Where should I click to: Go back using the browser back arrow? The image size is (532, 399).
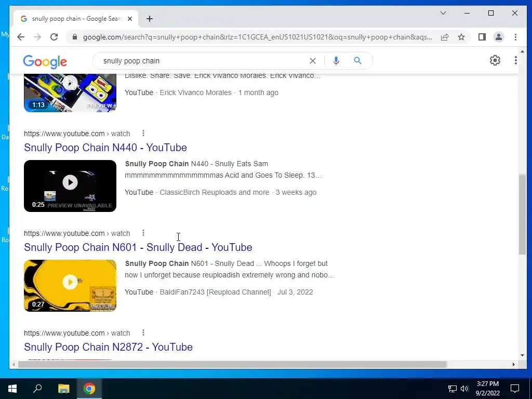[x=21, y=37]
